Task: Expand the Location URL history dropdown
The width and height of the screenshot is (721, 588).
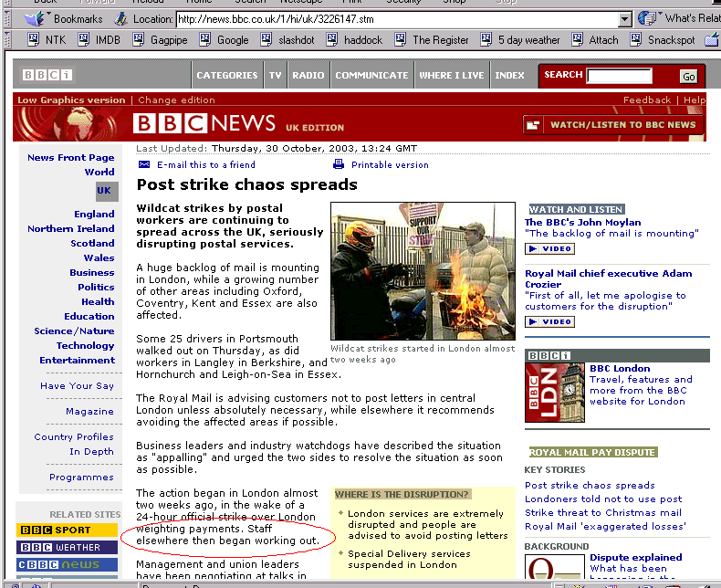Action: [624, 19]
